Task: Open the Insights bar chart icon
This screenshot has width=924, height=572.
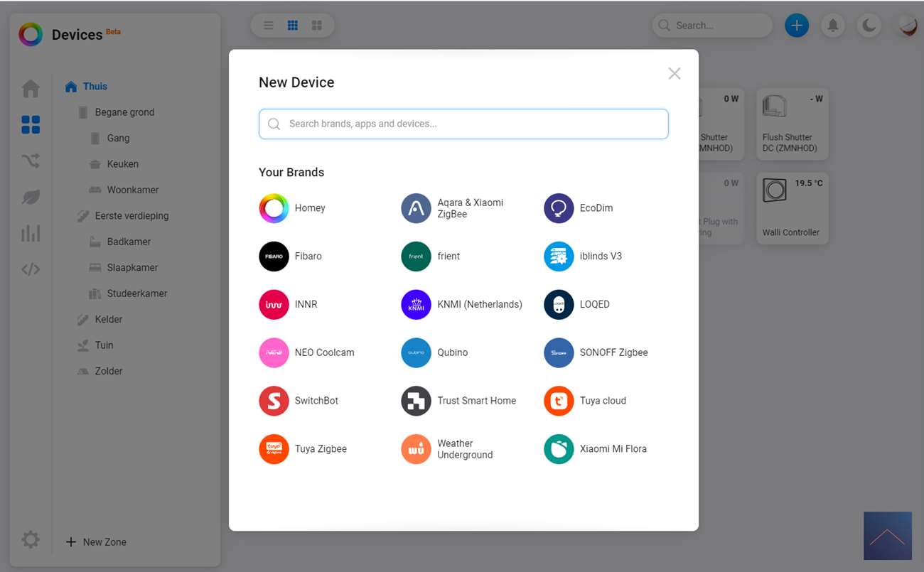Action: pos(31,233)
